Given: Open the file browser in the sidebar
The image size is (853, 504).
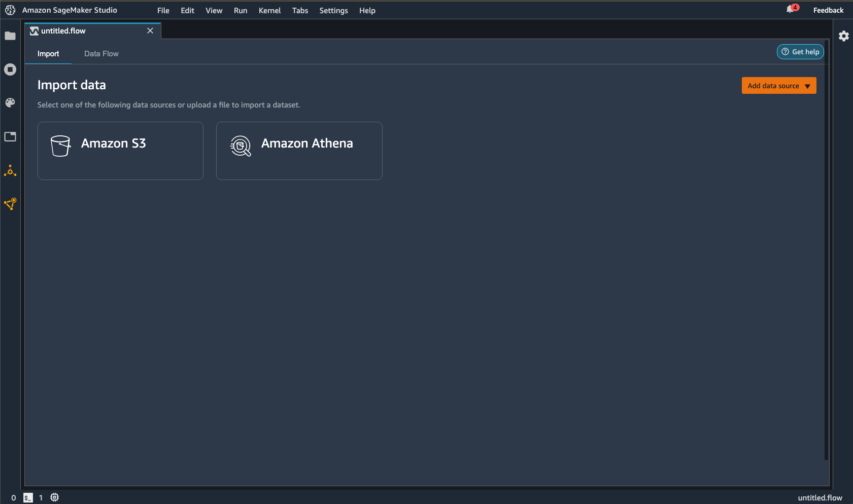Looking at the screenshot, I should click(x=10, y=35).
